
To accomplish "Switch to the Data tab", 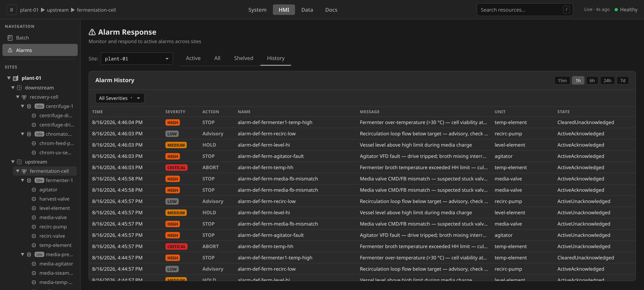I will click(307, 10).
